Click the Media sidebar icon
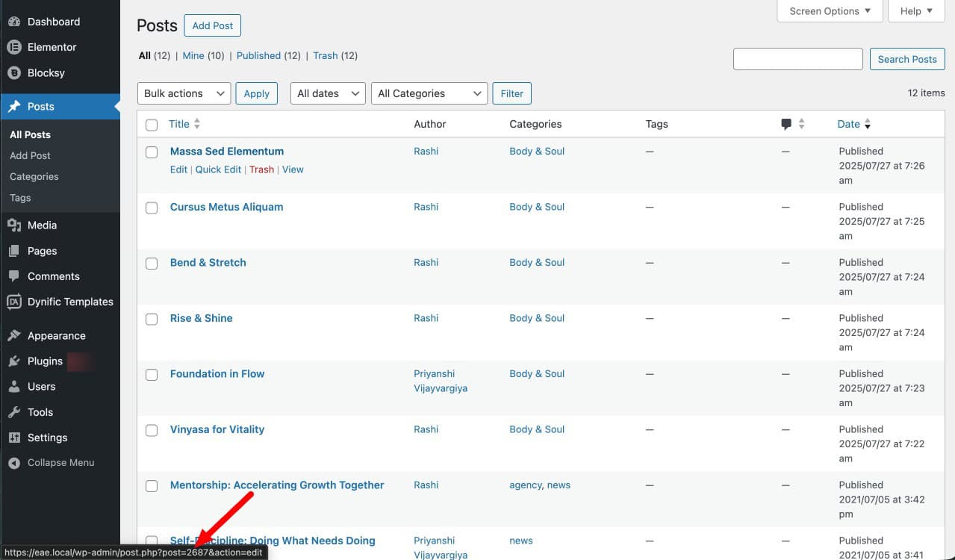 point(14,225)
